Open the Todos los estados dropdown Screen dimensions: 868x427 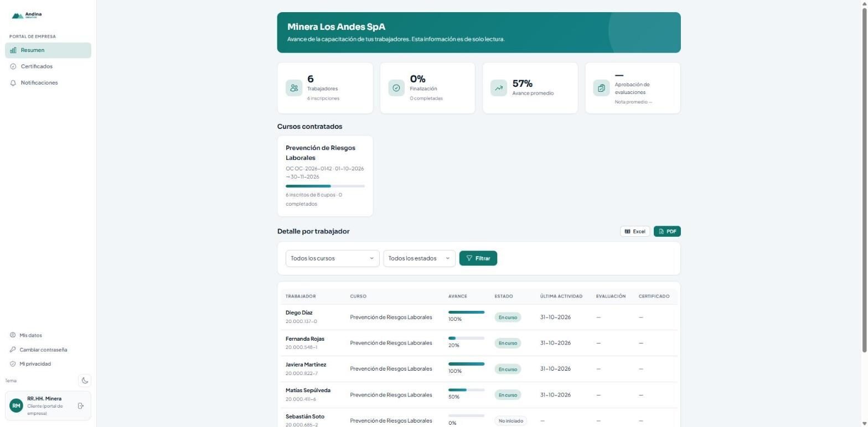[419, 258]
